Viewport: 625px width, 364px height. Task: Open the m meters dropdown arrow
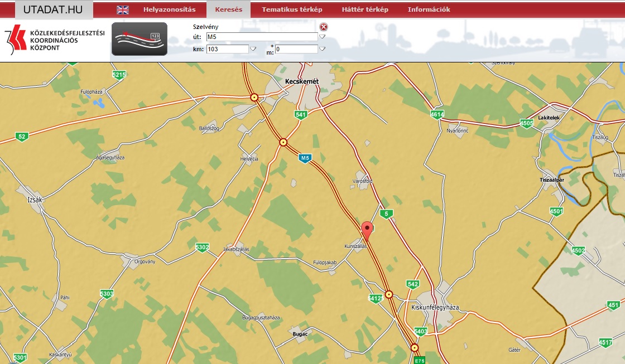click(x=322, y=49)
